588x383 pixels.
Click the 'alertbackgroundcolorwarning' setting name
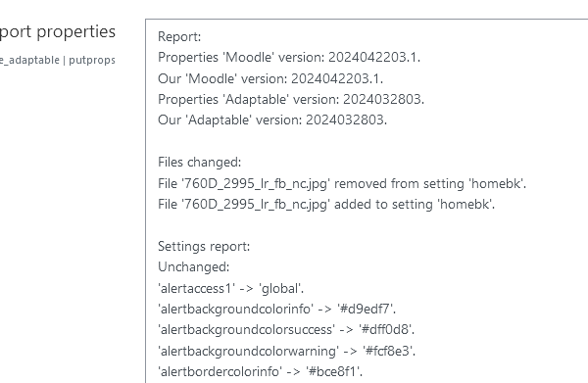pos(249,351)
